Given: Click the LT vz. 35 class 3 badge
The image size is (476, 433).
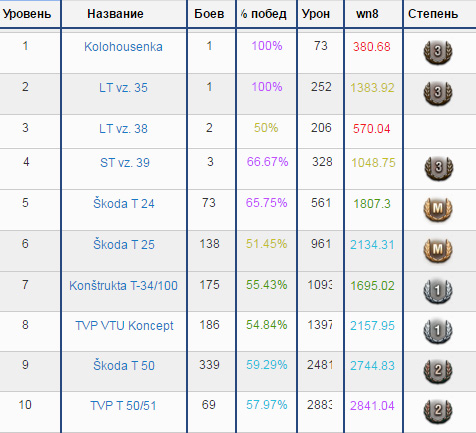Looking at the screenshot, I should [438, 93].
